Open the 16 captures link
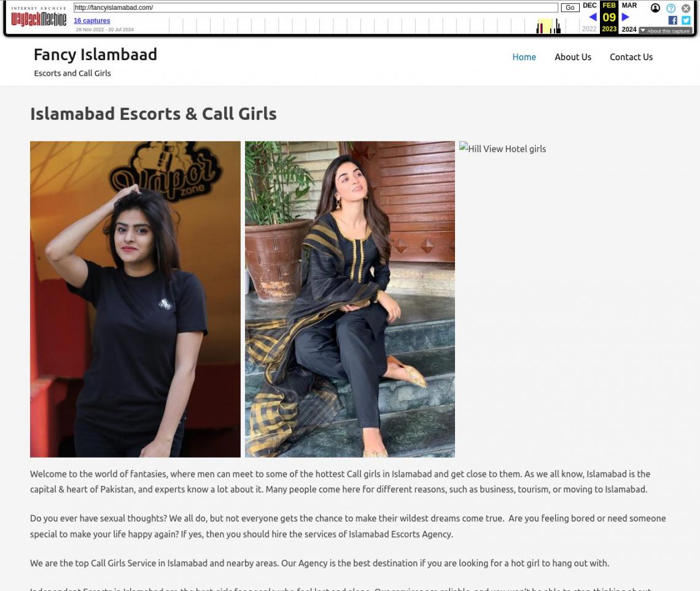The height and width of the screenshot is (591, 700). pos(91,20)
